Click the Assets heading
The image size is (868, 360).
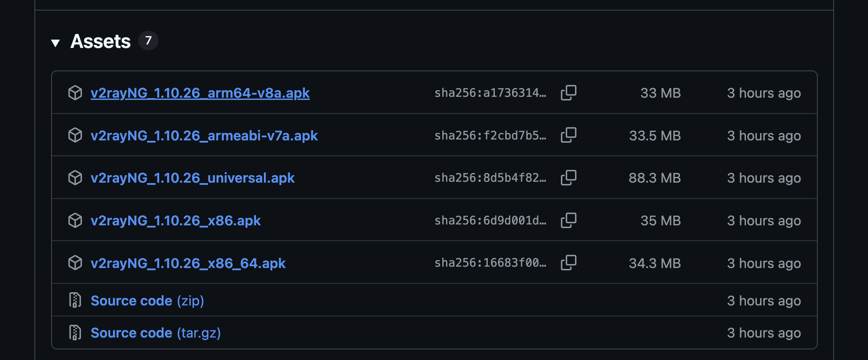pos(100,41)
